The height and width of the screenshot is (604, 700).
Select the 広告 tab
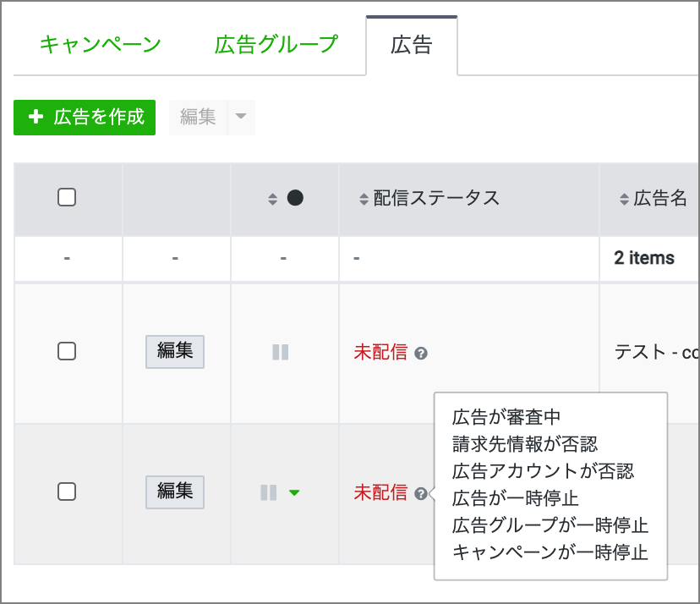point(412,45)
